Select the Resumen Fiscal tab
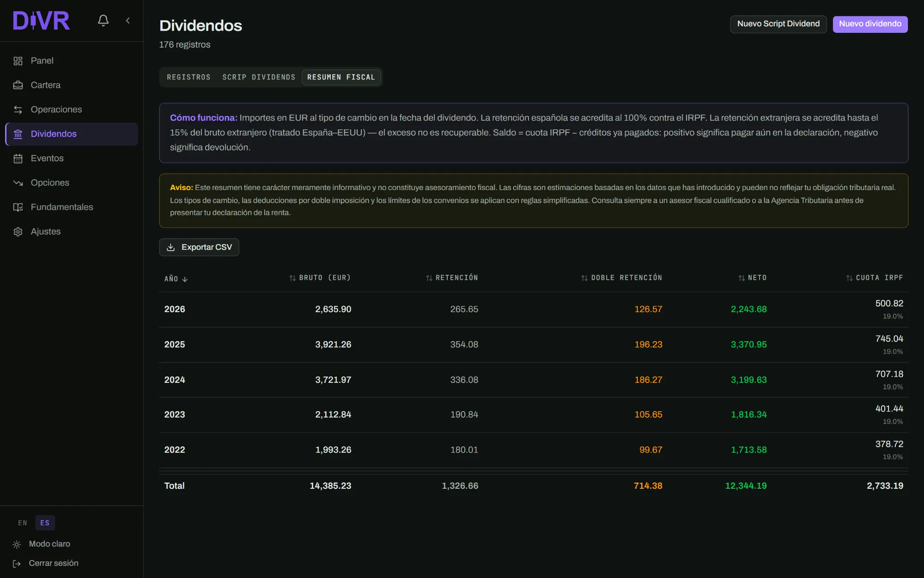Viewport: 924px width, 578px height. pos(341,77)
